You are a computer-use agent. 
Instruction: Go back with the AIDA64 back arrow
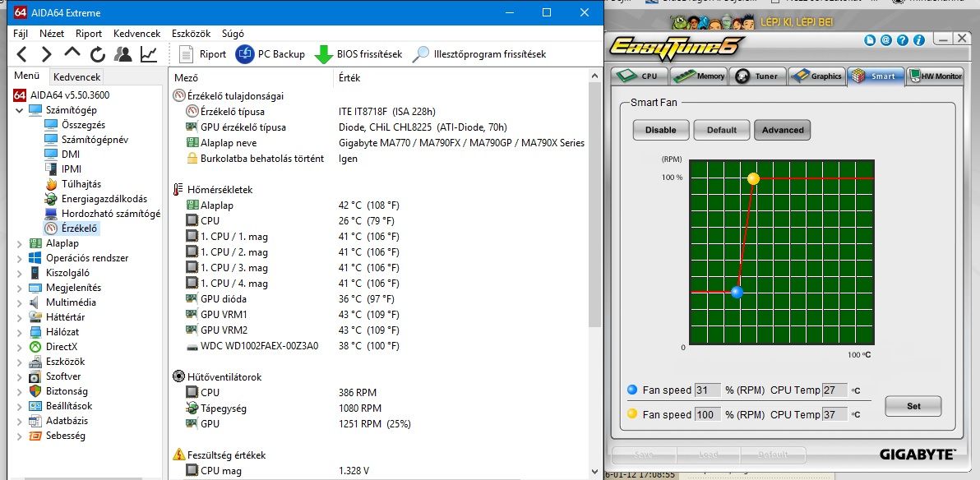coord(21,54)
